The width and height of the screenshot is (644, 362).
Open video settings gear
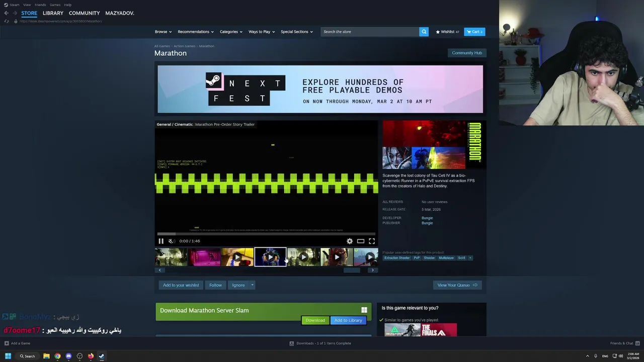pyautogui.click(x=350, y=241)
